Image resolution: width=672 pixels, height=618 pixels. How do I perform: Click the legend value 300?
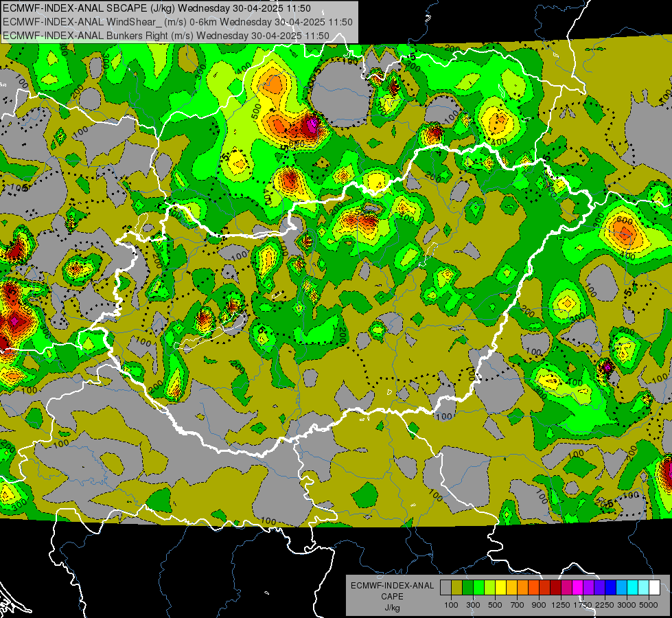(473, 605)
